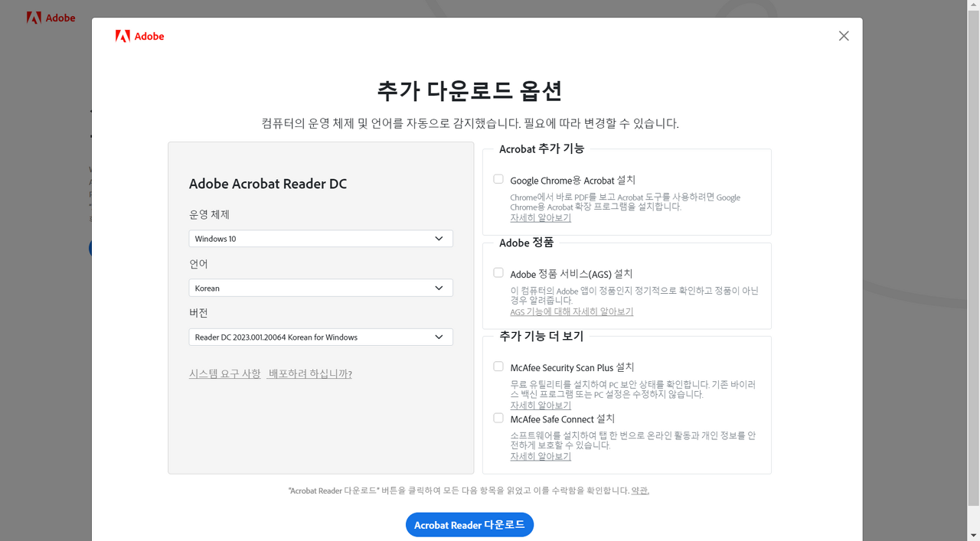Open 자세히 알아보기 under McAfee Security Scan Plus

click(x=541, y=406)
